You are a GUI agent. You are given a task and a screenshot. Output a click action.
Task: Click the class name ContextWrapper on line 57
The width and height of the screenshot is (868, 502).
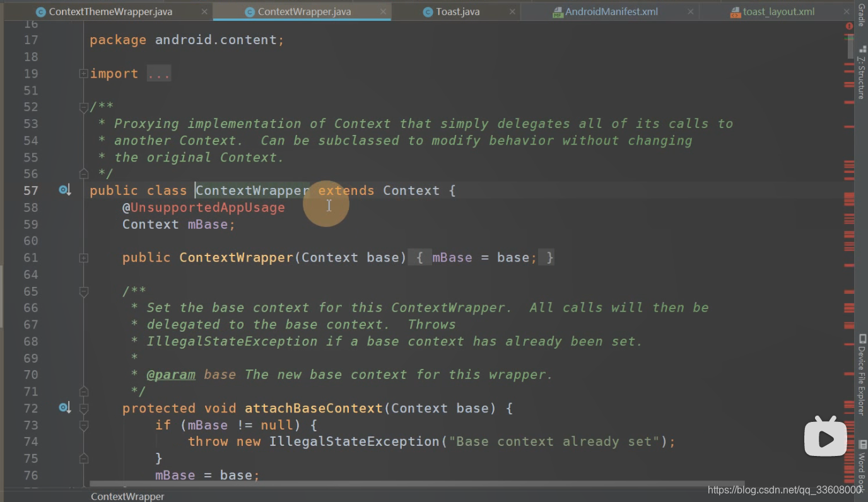coord(252,190)
